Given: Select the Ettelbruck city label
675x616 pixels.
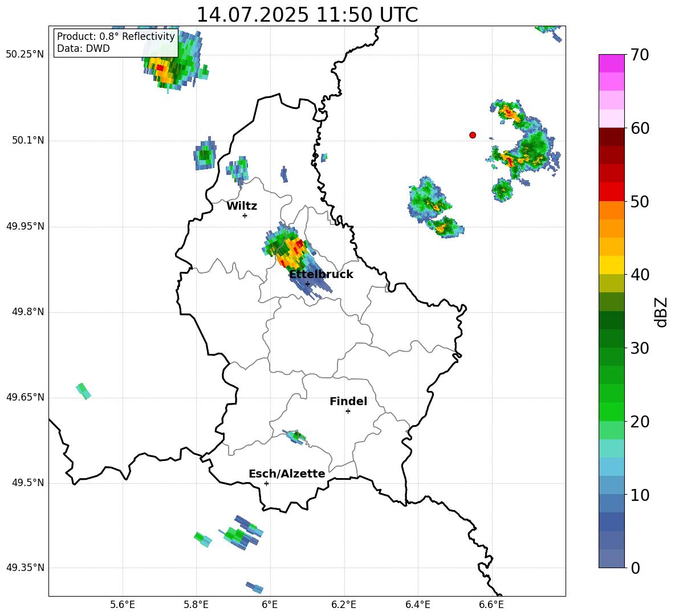Looking at the screenshot, I should pos(321,275).
